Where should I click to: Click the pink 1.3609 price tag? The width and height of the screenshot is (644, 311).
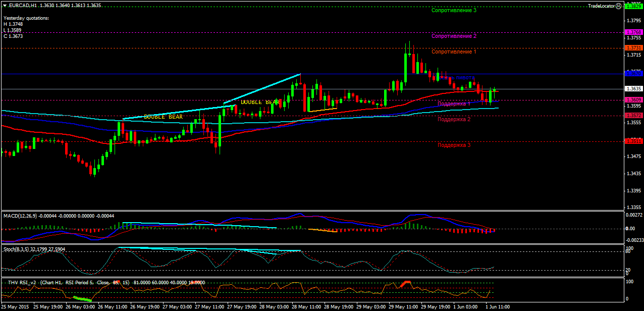click(634, 100)
